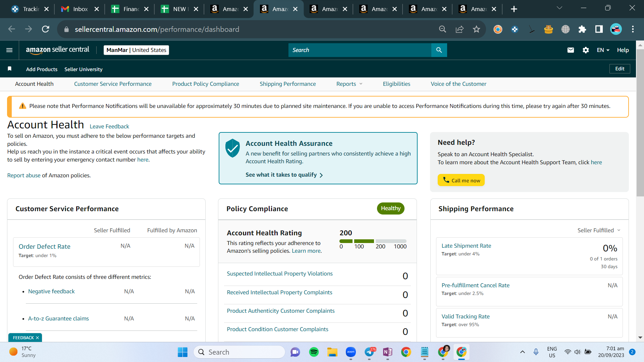
Task: Open the Chrome tab search chevron
Action: 559,8
